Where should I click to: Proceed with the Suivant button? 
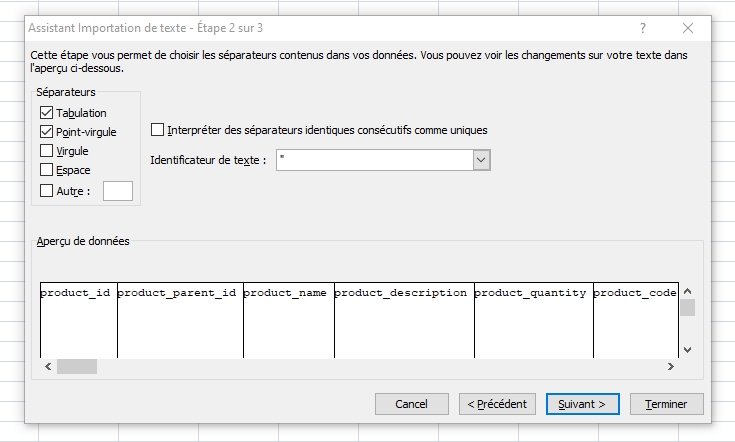[x=583, y=404]
